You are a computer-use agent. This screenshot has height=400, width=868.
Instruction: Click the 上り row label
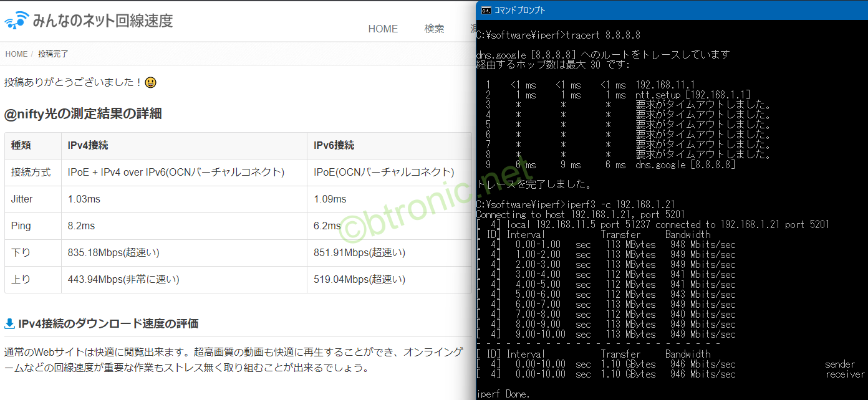tap(21, 279)
